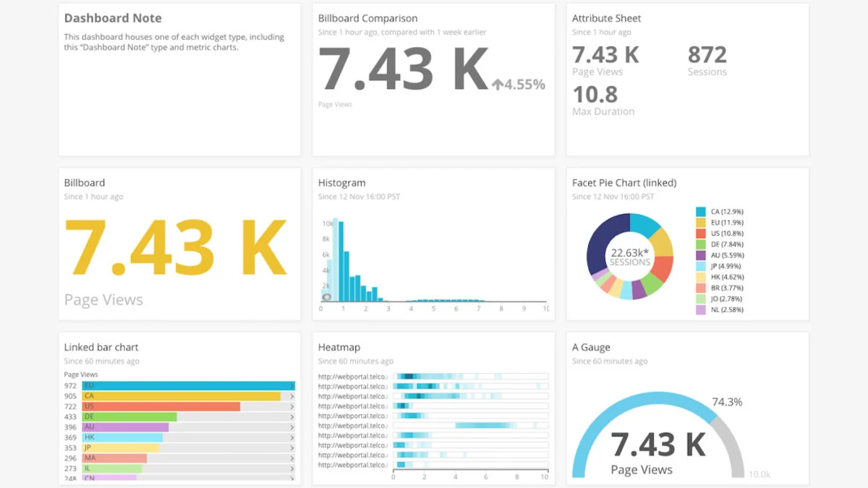Screen dimensions: 868x488
Task: Click the Dashboard Note title
Action: point(113,18)
